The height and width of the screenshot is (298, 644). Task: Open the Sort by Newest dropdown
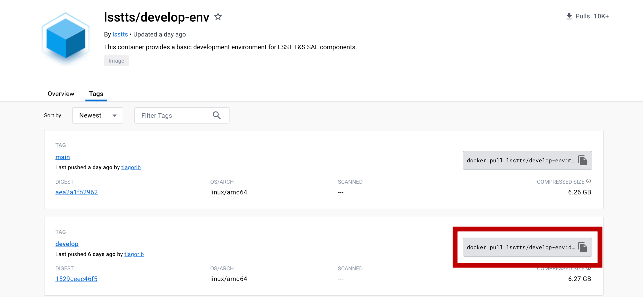point(97,115)
